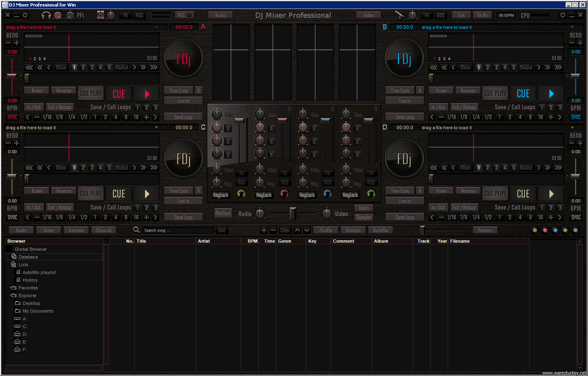Toggle SYNC on deck A

(12, 117)
